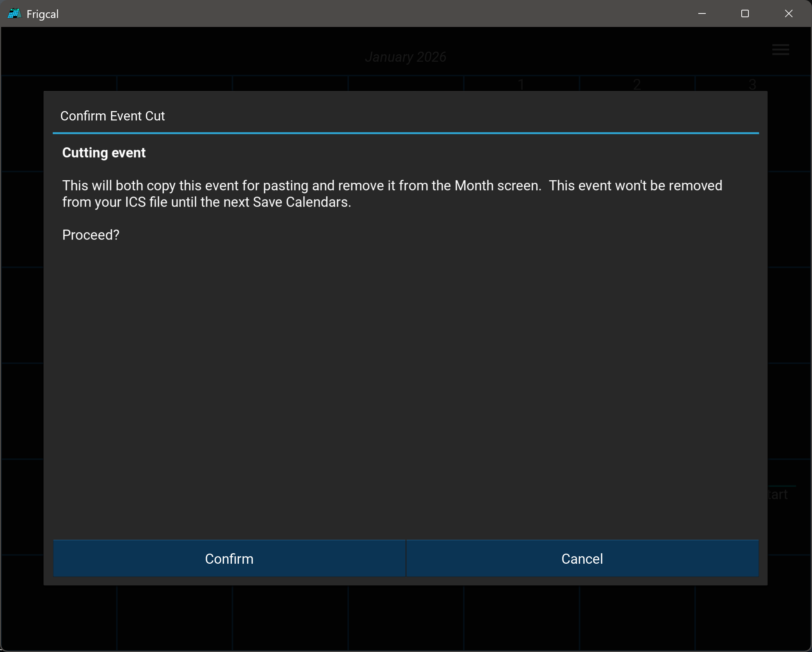The width and height of the screenshot is (812, 652).
Task: Minimize the Frigcal window
Action: pyautogui.click(x=702, y=14)
